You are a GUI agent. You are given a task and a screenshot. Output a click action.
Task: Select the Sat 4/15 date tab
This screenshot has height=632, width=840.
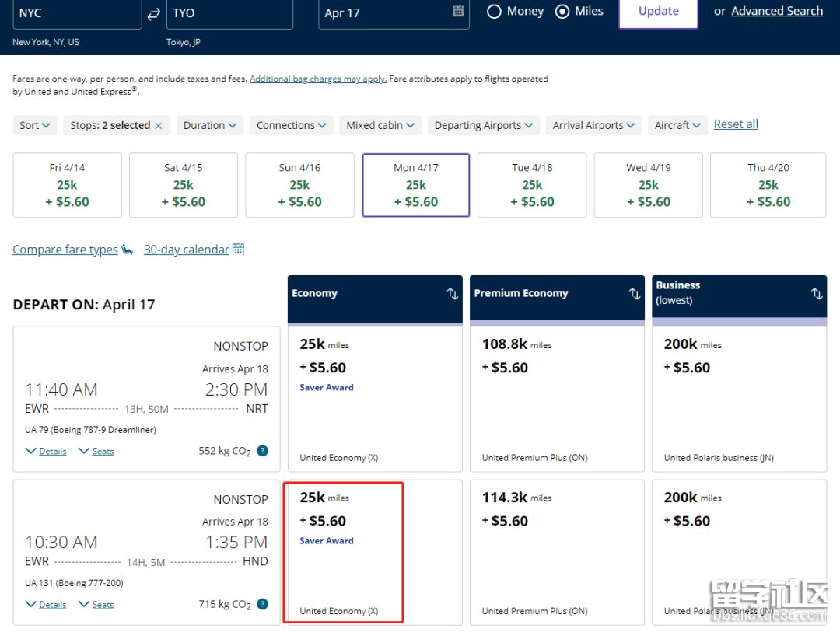184,185
